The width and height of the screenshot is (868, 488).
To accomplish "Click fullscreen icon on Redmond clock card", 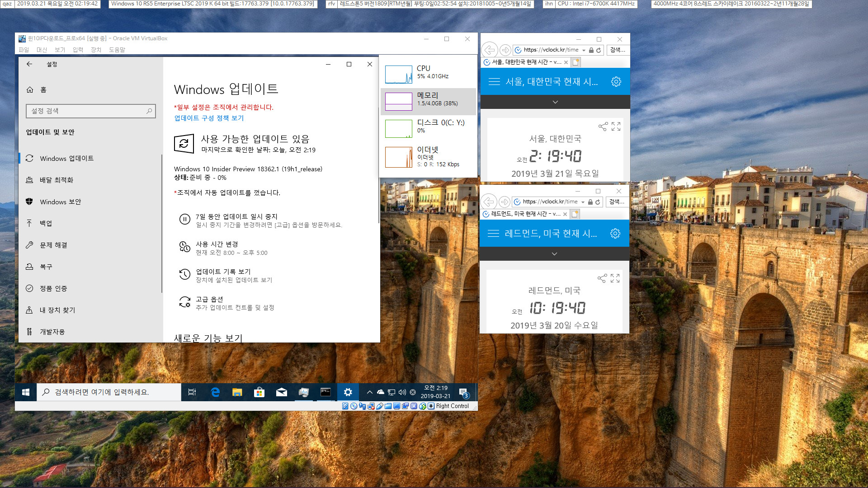I will pyautogui.click(x=615, y=278).
